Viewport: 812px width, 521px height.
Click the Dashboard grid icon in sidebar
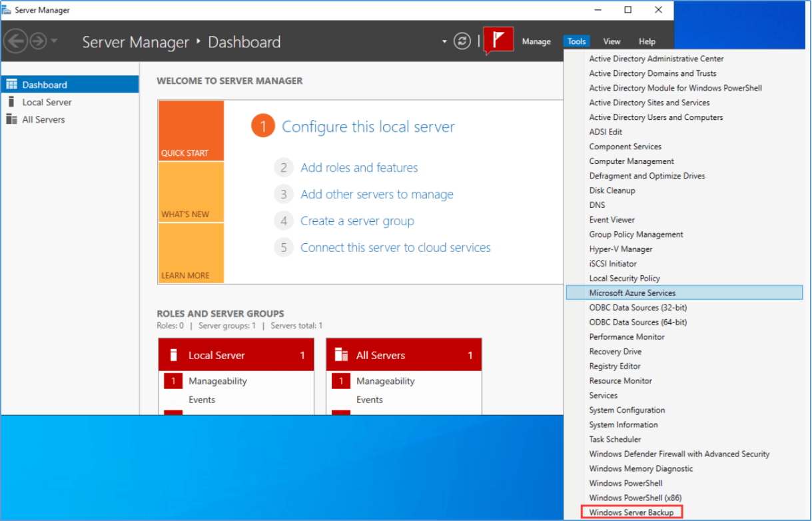[11, 85]
